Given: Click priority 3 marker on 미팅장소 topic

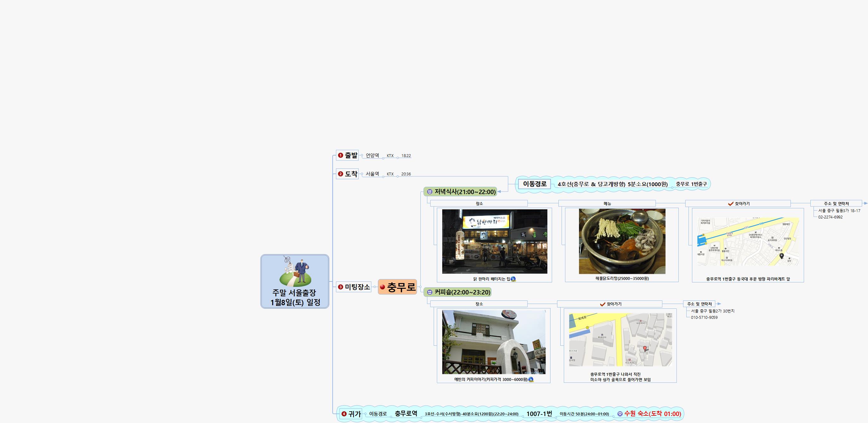Looking at the screenshot, I should click(340, 287).
